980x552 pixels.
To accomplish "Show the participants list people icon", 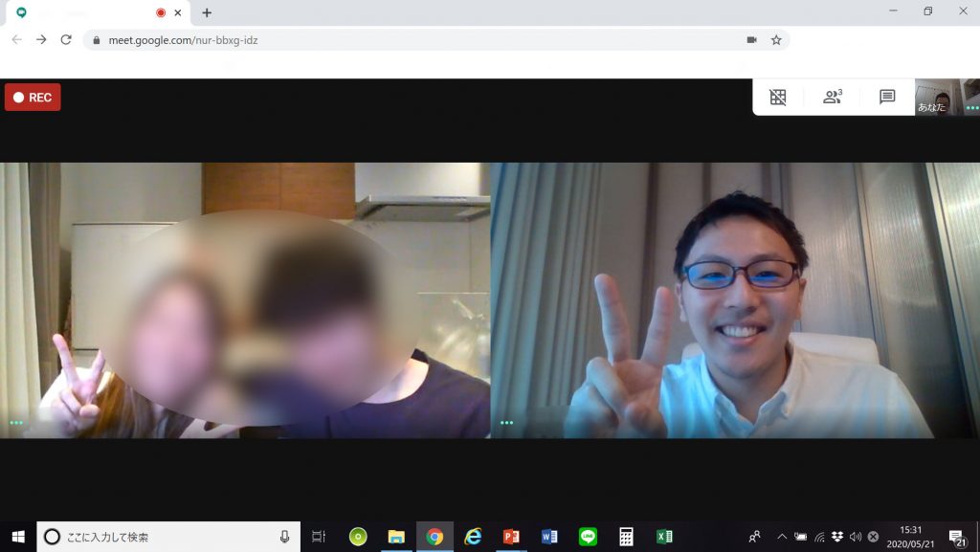I will click(832, 97).
